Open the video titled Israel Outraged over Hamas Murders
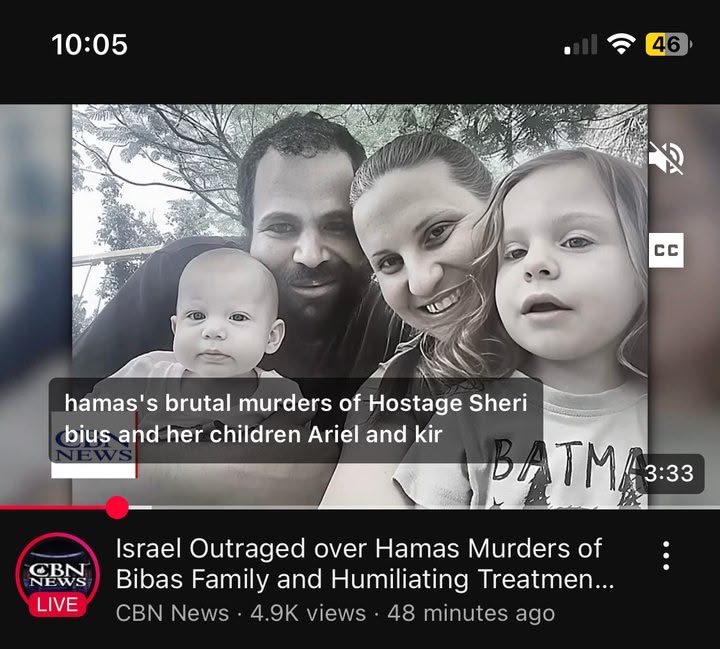The image size is (720, 649). (x=365, y=564)
